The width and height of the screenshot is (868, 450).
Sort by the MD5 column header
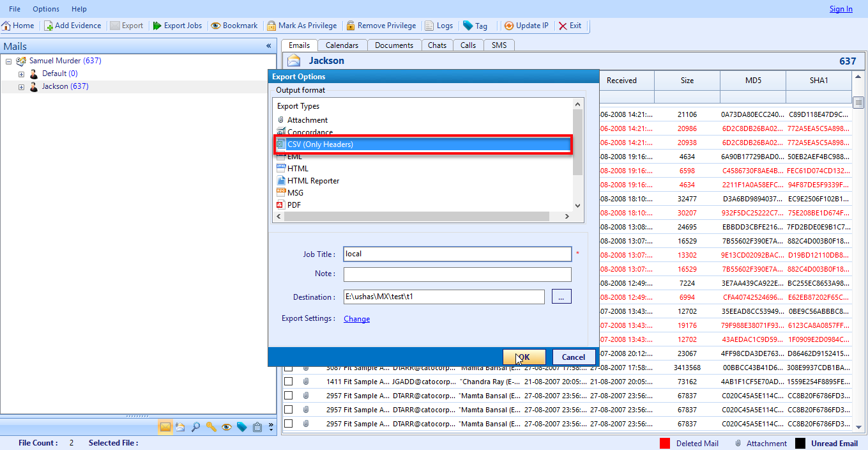tap(752, 81)
